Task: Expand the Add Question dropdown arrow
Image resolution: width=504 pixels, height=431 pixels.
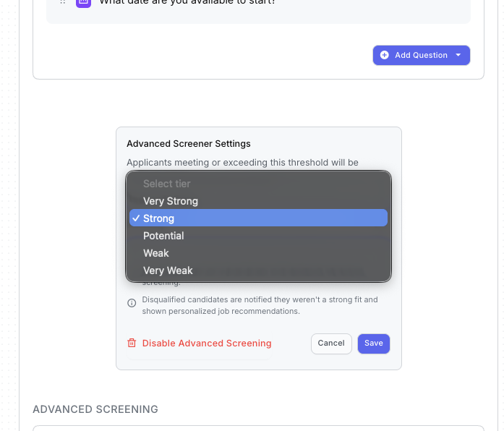Action: click(459, 55)
